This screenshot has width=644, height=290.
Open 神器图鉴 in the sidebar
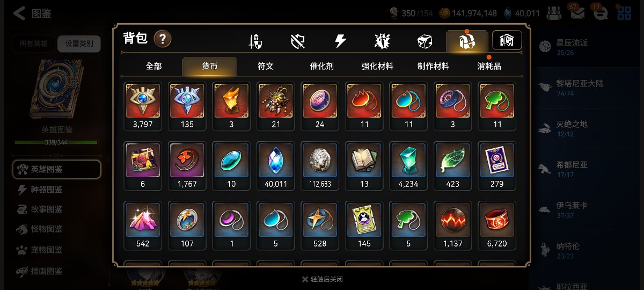click(47, 190)
